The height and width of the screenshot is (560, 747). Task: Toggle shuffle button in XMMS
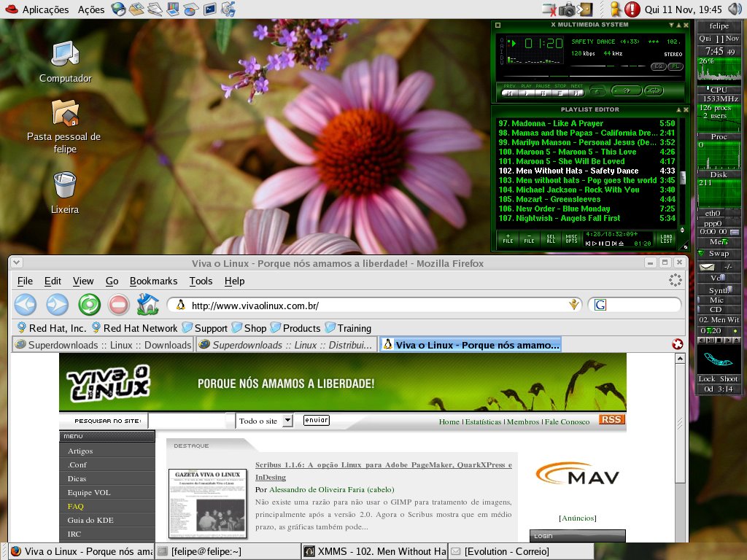pos(627,90)
